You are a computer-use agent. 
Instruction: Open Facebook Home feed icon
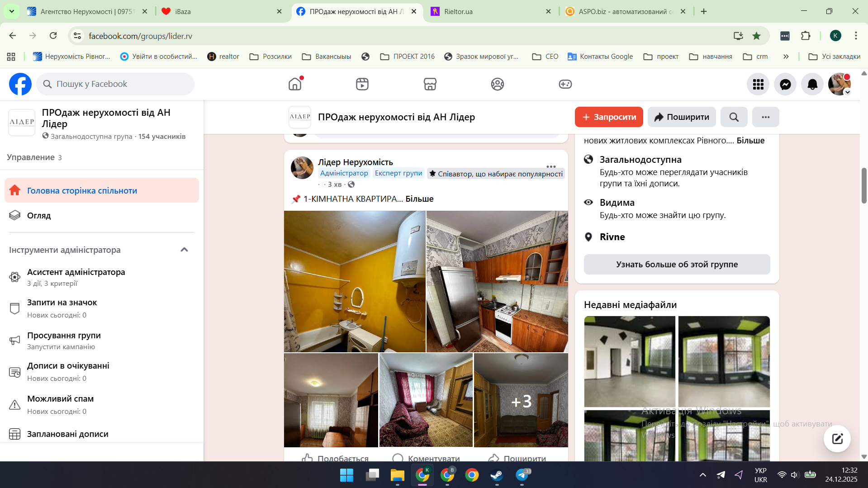(295, 84)
